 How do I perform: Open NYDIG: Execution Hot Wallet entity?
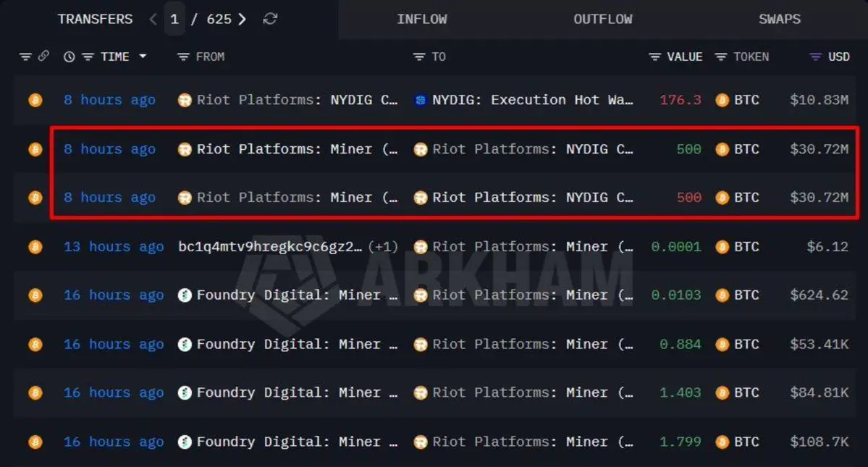[x=533, y=100]
